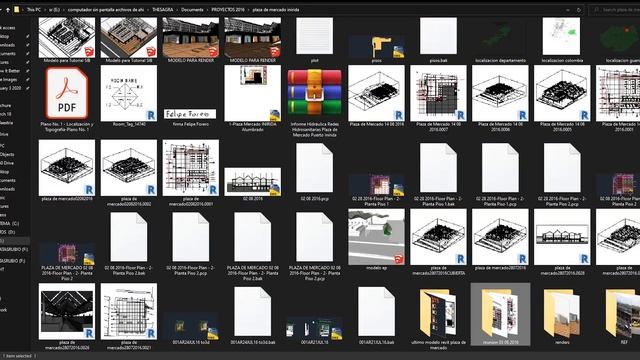
Task: Open ultimo modelo revit plaza de mercado folder
Action: coord(438,312)
